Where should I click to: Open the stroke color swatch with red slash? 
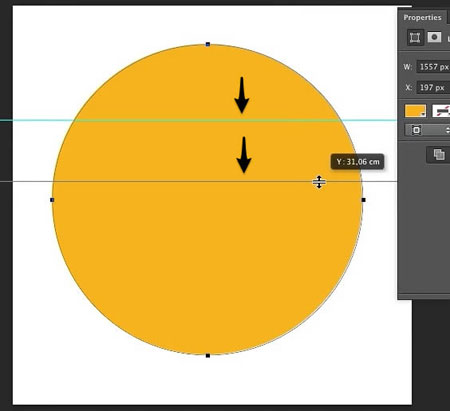tap(441, 111)
